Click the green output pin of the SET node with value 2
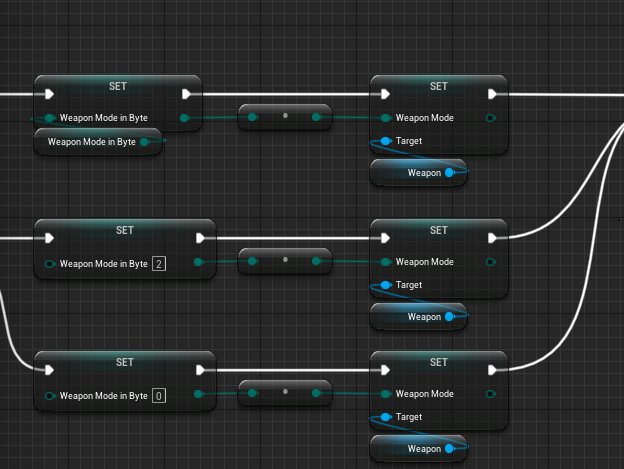The image size is (624, 469). click(x=199, y=262)
